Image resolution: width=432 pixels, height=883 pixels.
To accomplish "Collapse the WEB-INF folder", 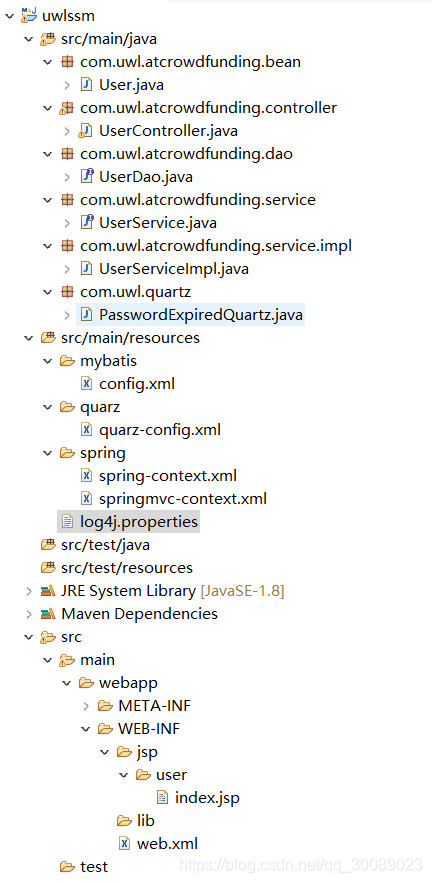I will (x=86, y=729).
